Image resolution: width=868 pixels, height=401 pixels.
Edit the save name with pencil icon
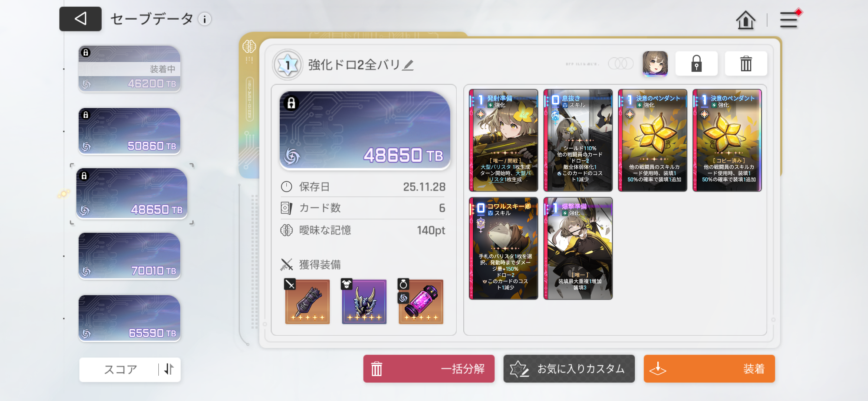tap(408, 65)
